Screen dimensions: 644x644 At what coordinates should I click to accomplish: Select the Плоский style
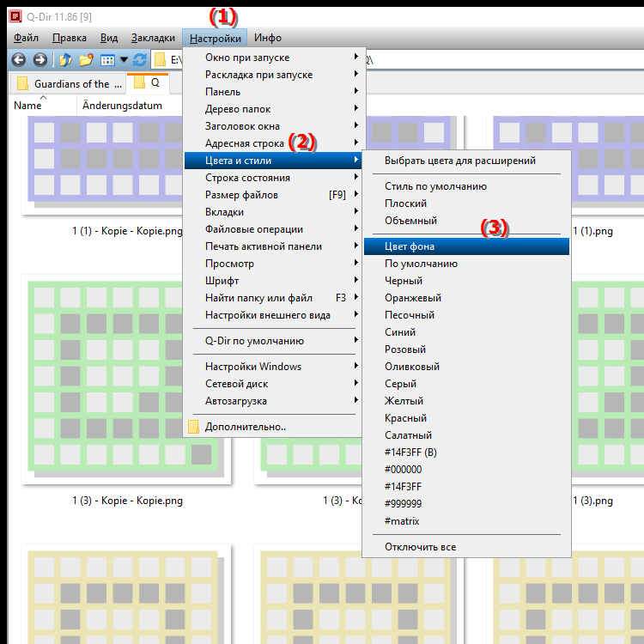[466, 204]
